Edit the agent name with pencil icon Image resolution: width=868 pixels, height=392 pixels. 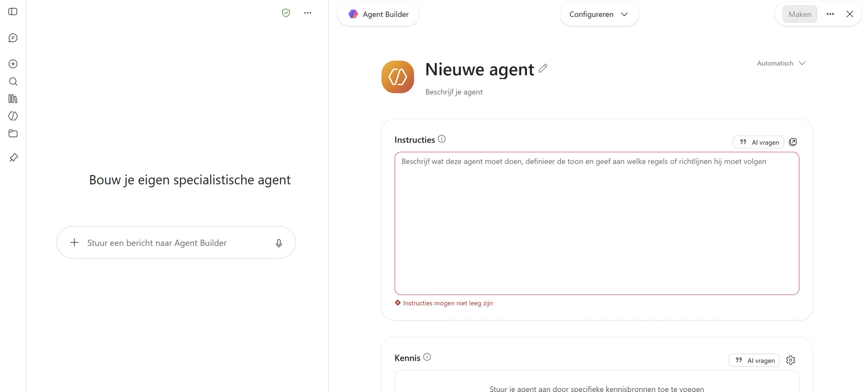tap(543, 68)
